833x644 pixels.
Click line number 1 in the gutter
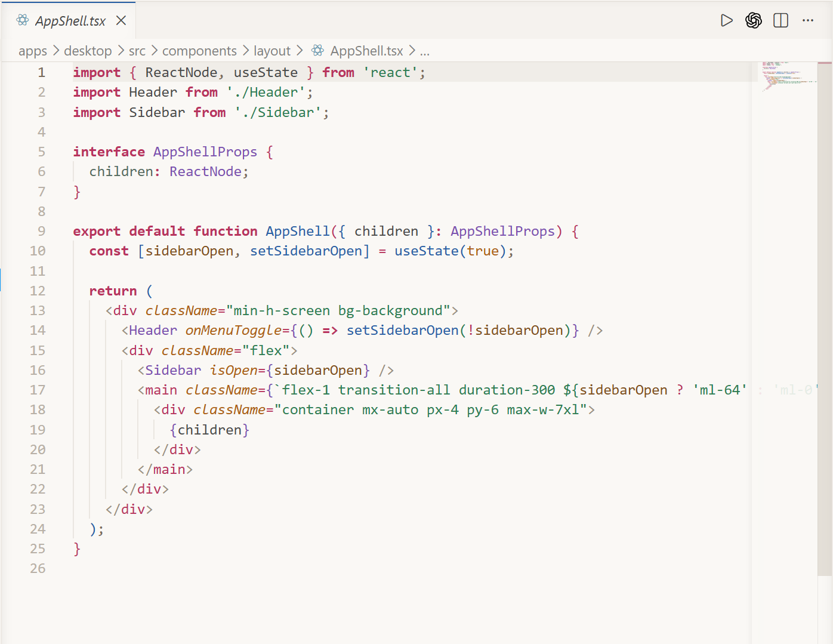click(41, 73)
